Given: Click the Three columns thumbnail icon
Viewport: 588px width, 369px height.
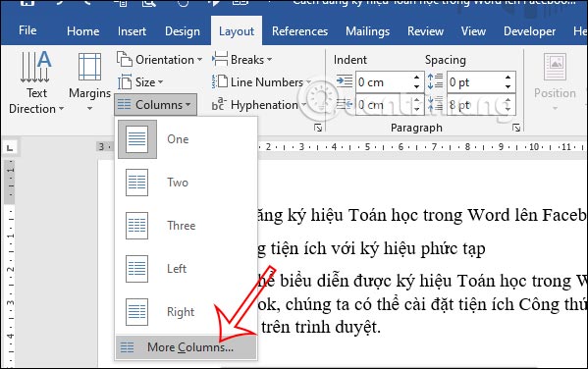Looking at the screenshot, I should (136, 226).
